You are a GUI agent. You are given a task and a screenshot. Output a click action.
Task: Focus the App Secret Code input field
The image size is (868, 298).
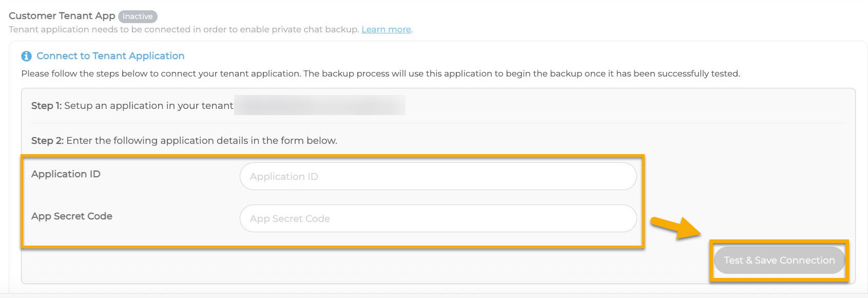438,218
